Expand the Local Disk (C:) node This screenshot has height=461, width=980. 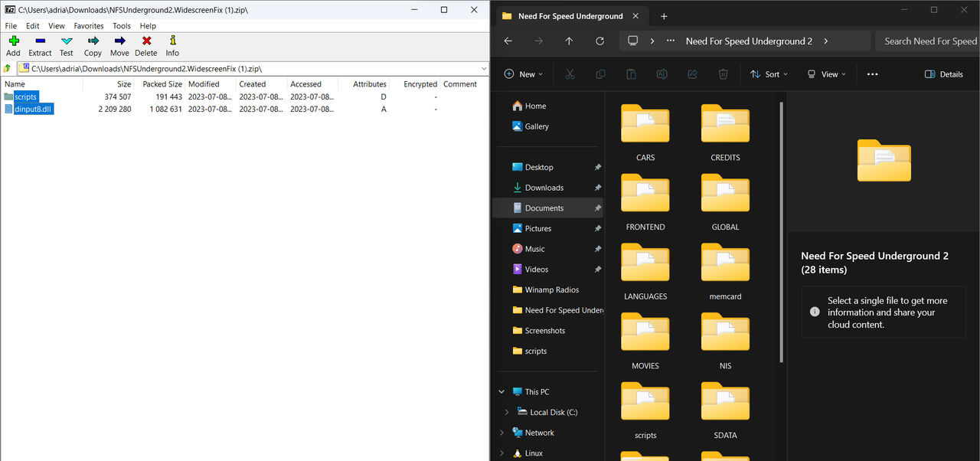point(507,412)
